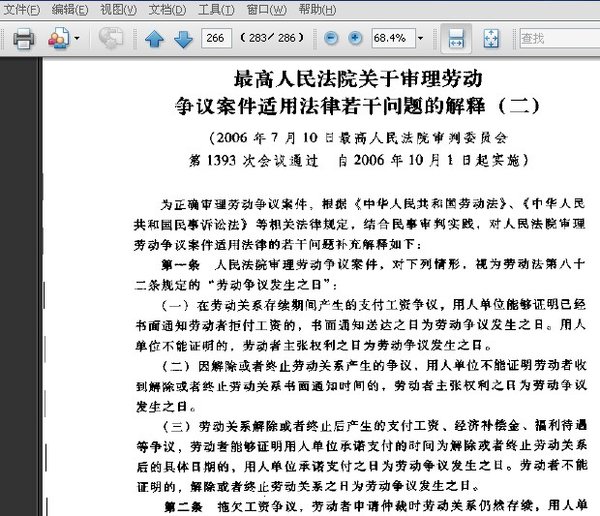Screen dimensions: 600x516
Task: Click the zoom out minus button
Action: point(331,38)
